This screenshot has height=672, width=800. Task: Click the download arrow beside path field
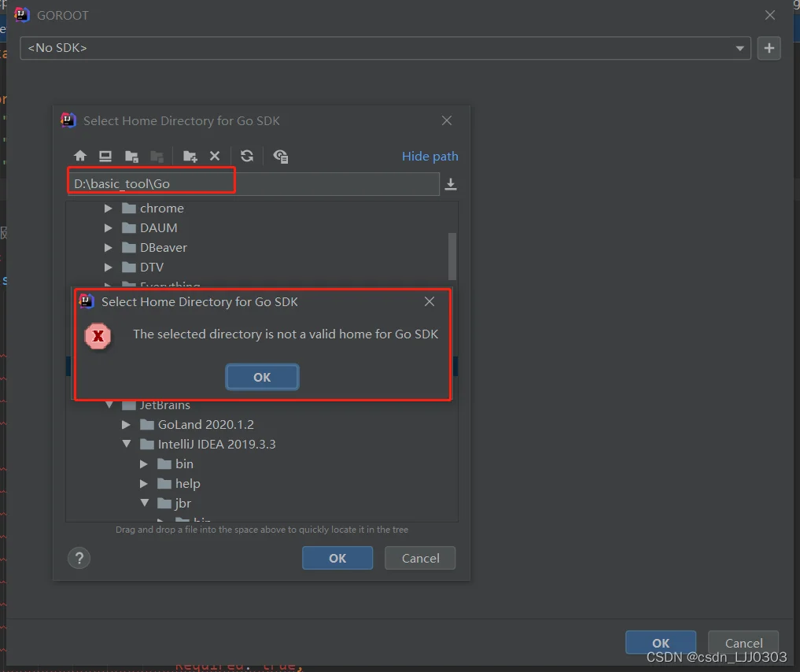coord(451,184)
